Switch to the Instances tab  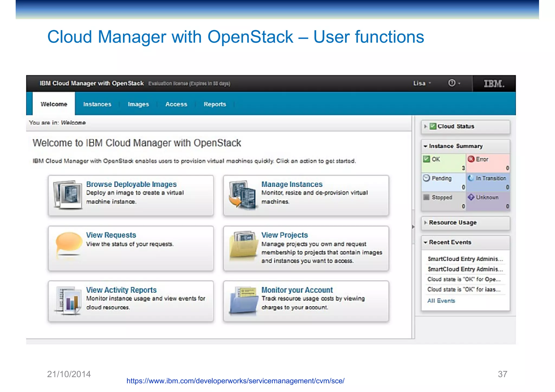(97, 104)
